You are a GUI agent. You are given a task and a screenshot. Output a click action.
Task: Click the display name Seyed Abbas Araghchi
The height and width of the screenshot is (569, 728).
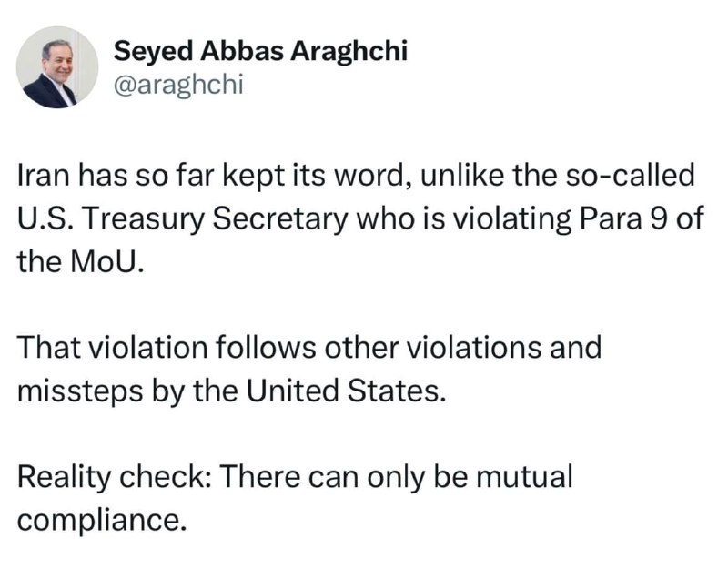click(x=260, y=50)
